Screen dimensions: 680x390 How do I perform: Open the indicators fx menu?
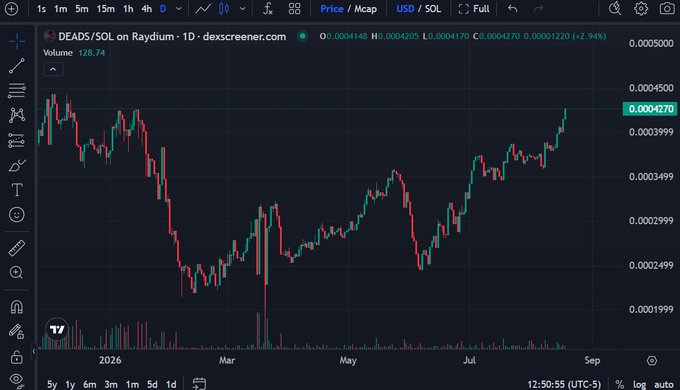pos(268,9)
